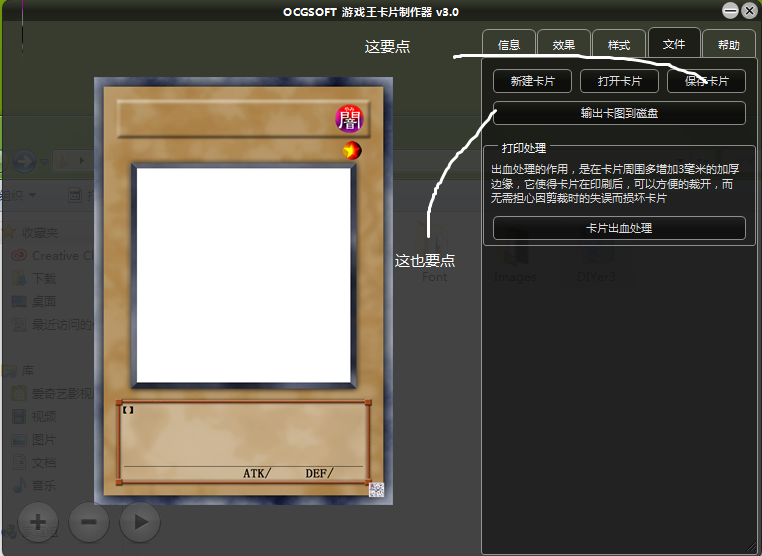Open the Font folder in Explorer
762x556 pixels.
coord(434,253)
